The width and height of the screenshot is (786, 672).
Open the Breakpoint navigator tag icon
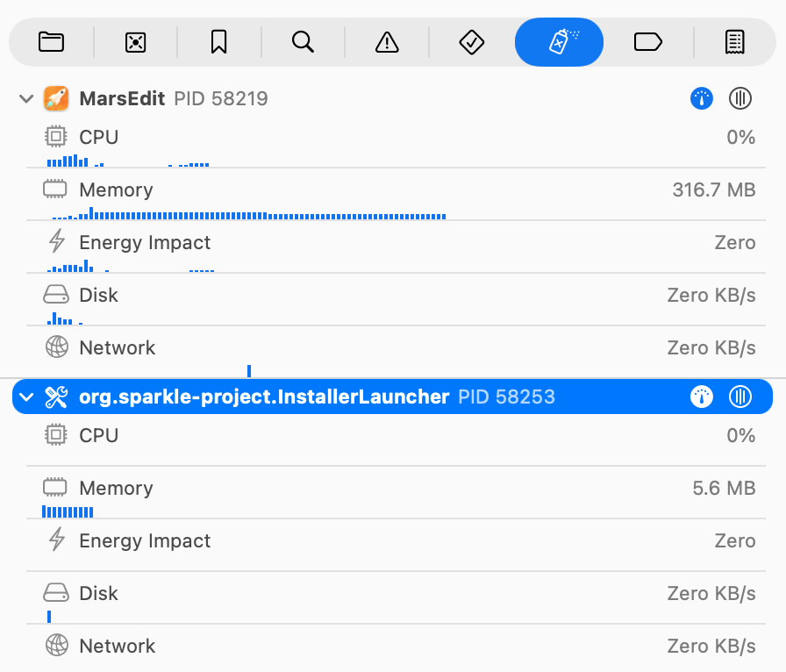click(647, 41)
